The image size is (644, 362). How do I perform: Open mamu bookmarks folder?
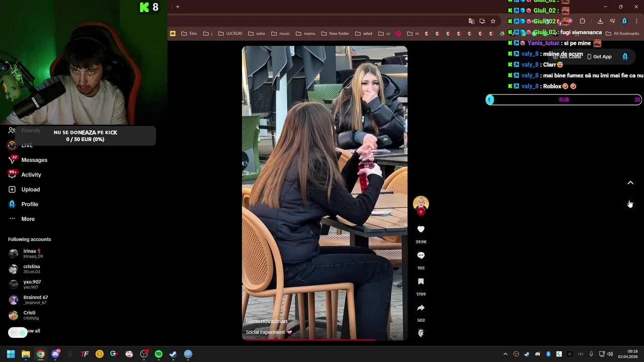(305, 34)
